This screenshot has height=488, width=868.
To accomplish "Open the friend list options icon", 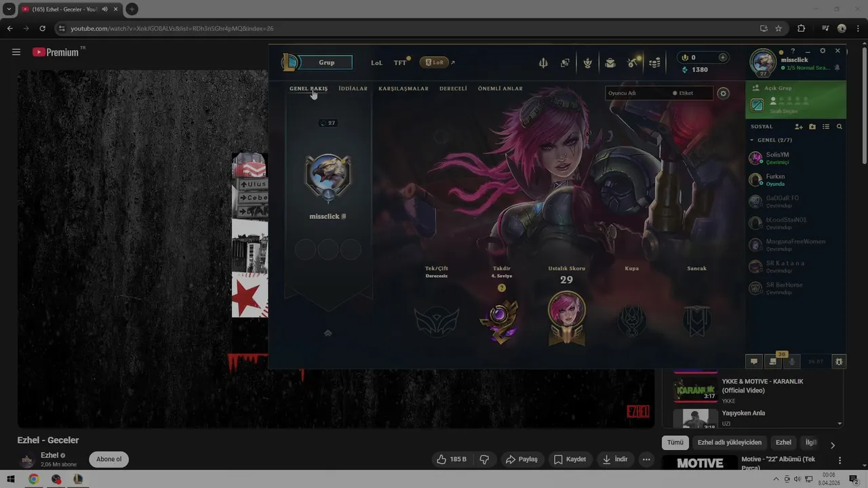I will [826, 127].
